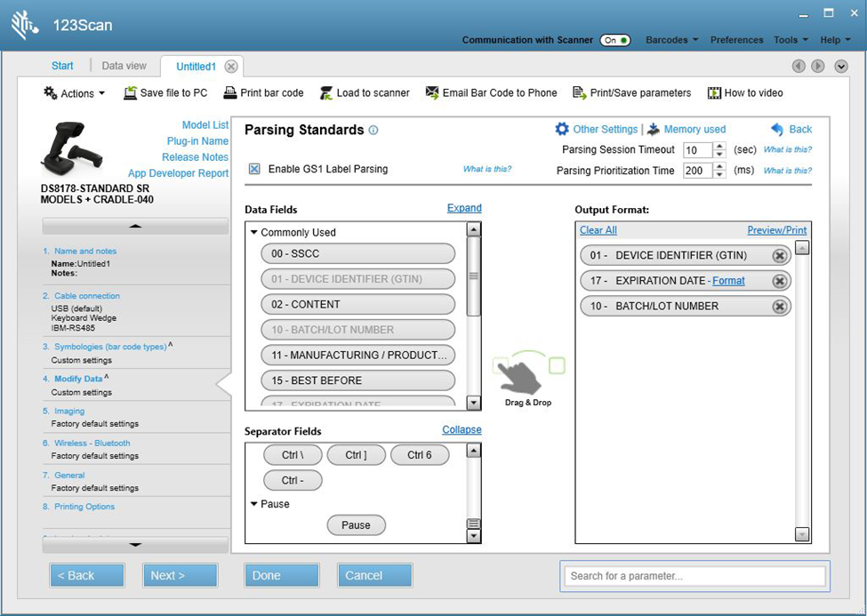Remove 01 - DEVICE IDENTIFIER (GTIN) from output
Viewport: 867px width, 616px height.
point(780,255)
